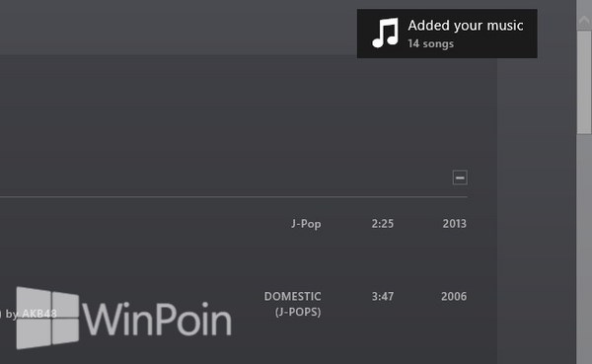Open the 'Added your music' notification title
This screenshot has width=592, height=364.
[466, 26]
